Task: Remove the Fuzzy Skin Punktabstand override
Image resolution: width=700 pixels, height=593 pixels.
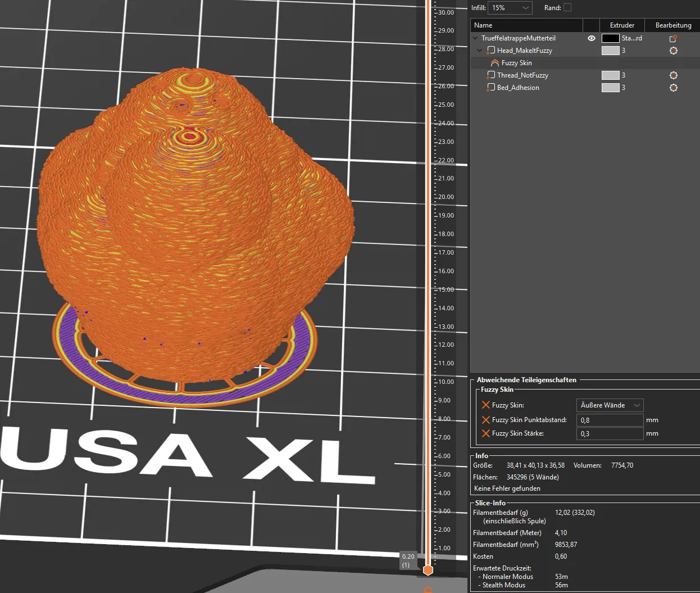Action: pos(486,420)
